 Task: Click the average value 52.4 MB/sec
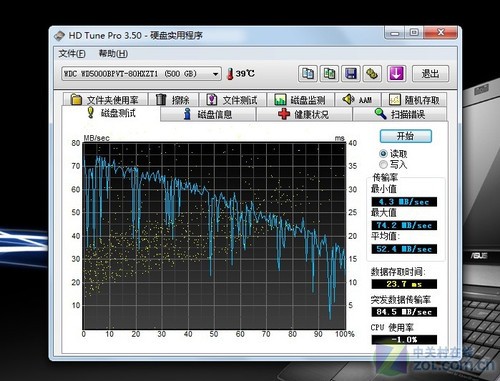404,249
